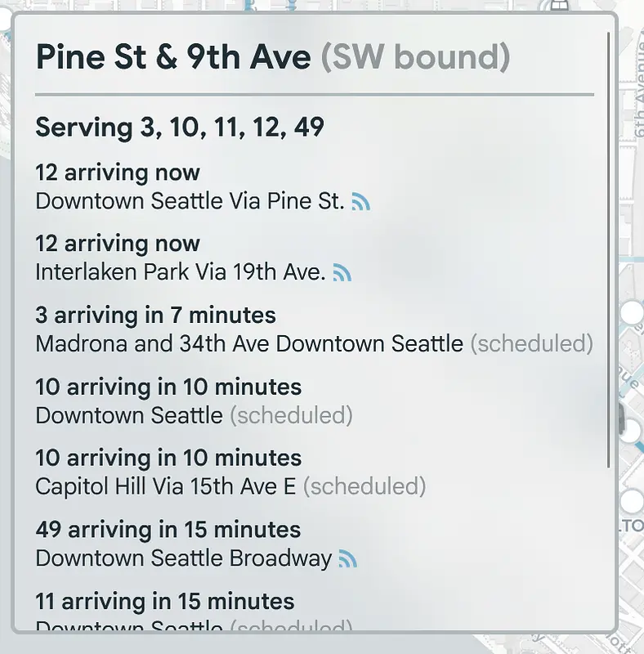The image size is (644, 654).
Task: Click the Serving 3, 10, 11, 12, 49 heading
Action: [180, 128]
